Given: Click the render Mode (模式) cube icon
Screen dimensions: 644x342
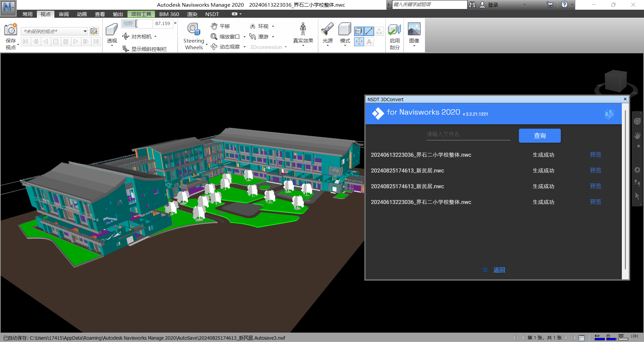Looking at the screenshot, I should (x=344, y=29).
